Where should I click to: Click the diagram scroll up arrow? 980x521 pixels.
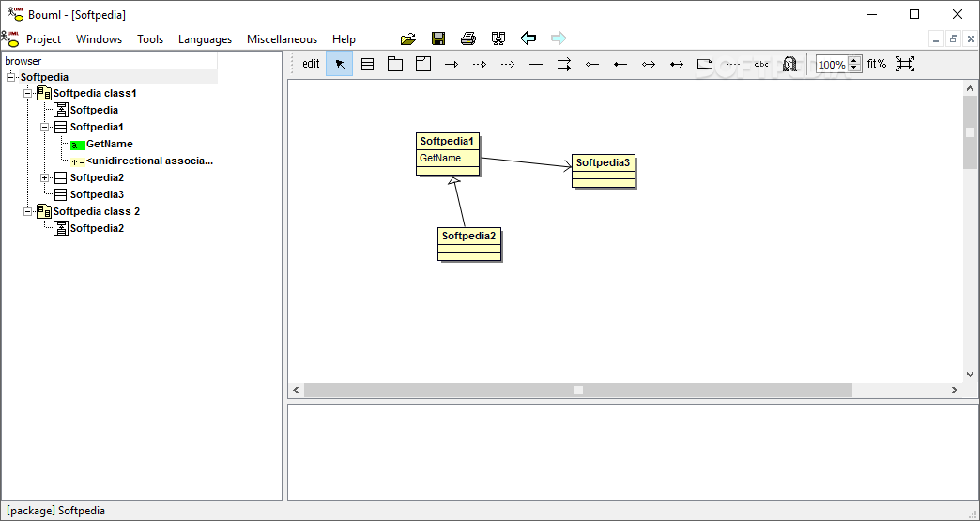pyautogui.click(x=970, y=88)
